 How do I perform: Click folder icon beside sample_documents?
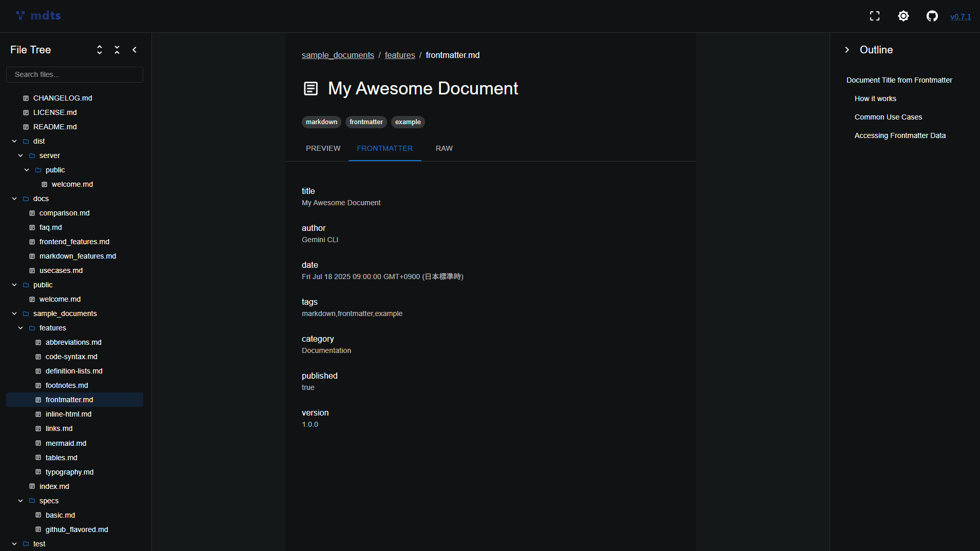[x=26, y=313]
